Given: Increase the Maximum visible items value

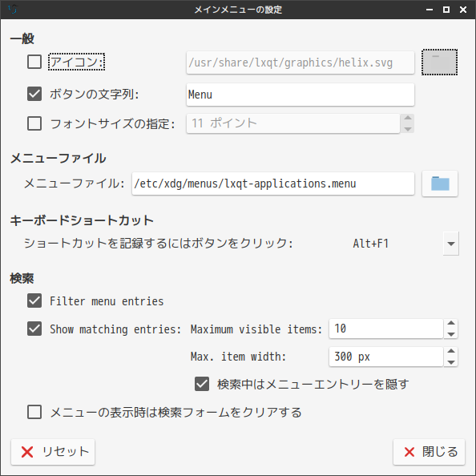Looking at the screenshot, I should tap(451, 323).
